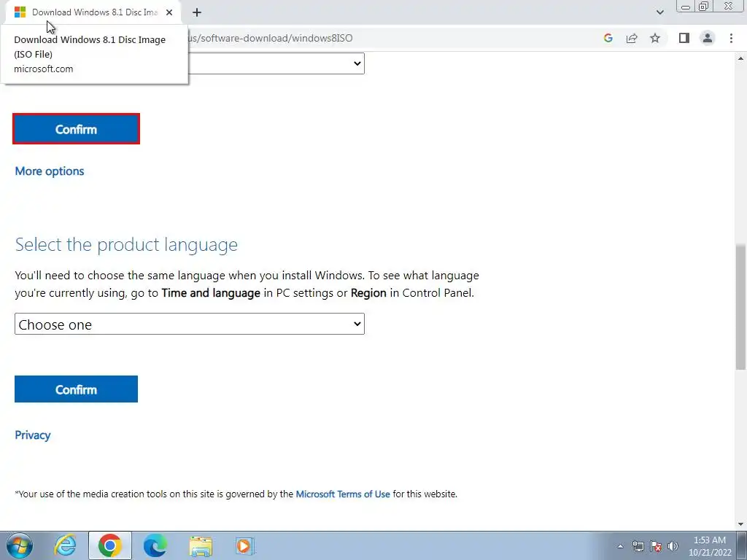Click the Chrome taskbar icon
Viewport: 747px width, 560px height.
[x=110, y=545]
